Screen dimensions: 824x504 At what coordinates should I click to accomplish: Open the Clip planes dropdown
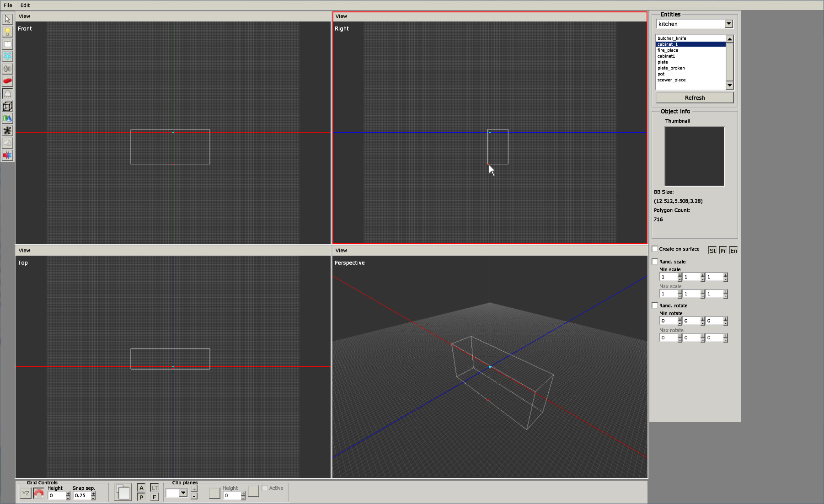183,493
